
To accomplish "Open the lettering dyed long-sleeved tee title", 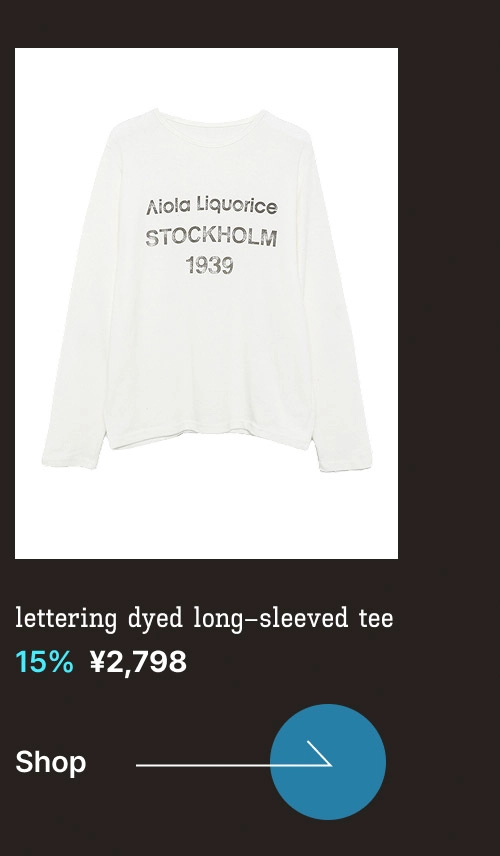I will pos(204,619).
